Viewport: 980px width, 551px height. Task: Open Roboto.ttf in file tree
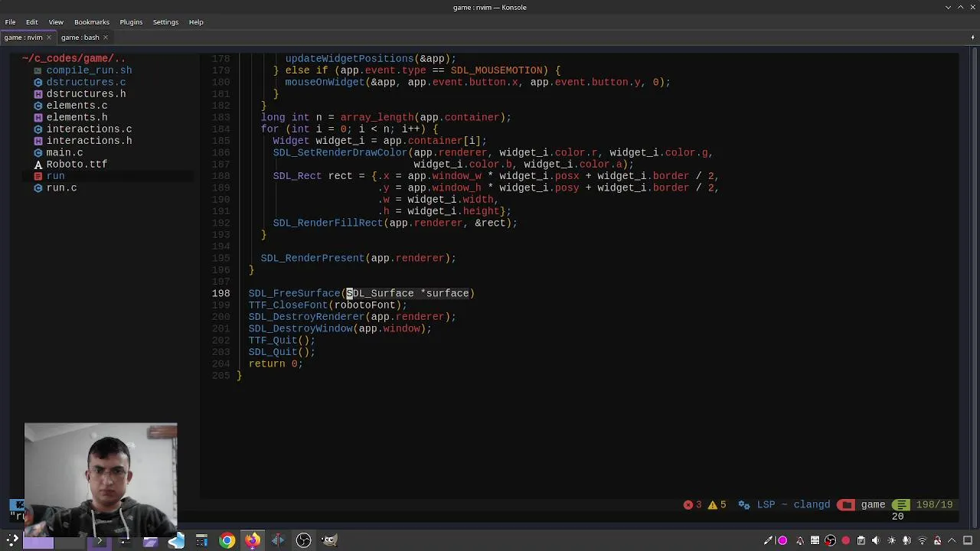pos(77,165)
